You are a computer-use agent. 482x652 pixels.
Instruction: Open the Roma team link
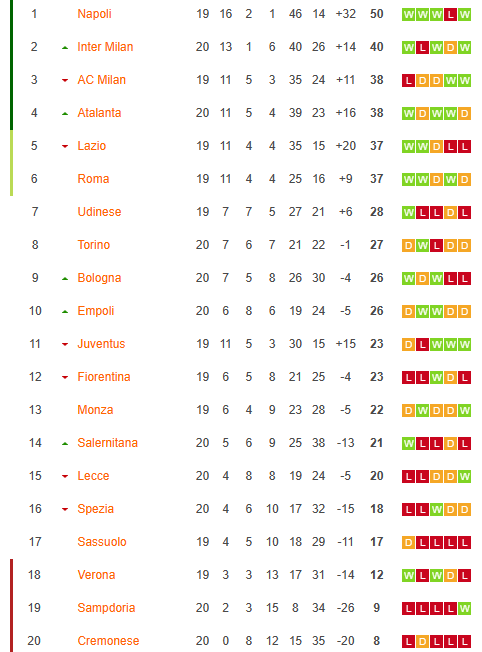[x=93, y=179]
